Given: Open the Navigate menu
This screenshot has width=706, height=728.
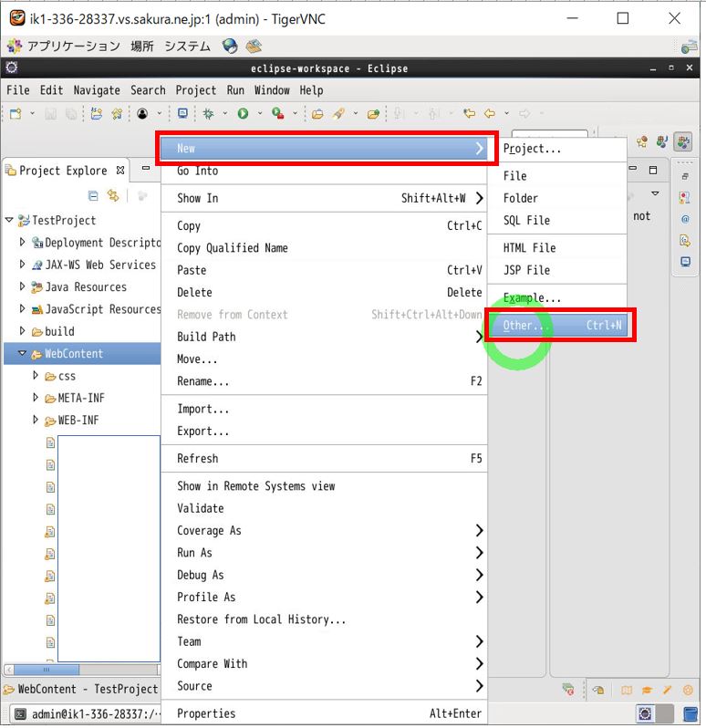Looking at the screenshot, I should pyautogui.click(x=97, y=90).
